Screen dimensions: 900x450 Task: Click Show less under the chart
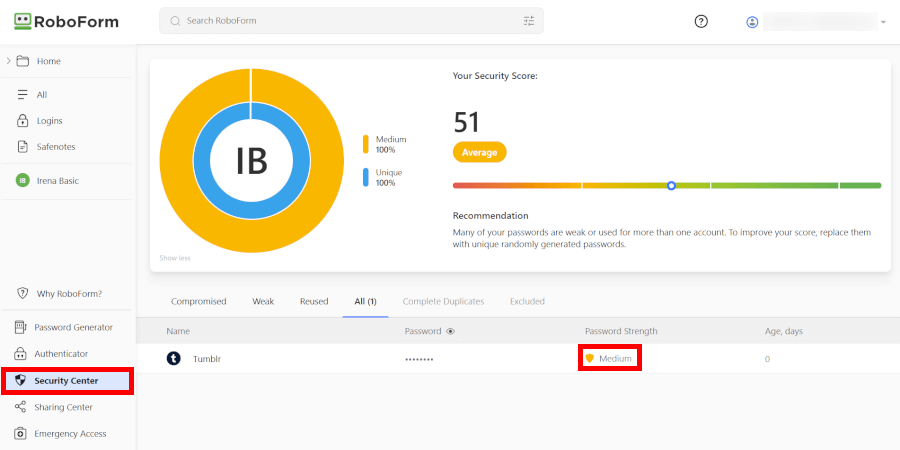pyautogui.click(x=174, y=258)
